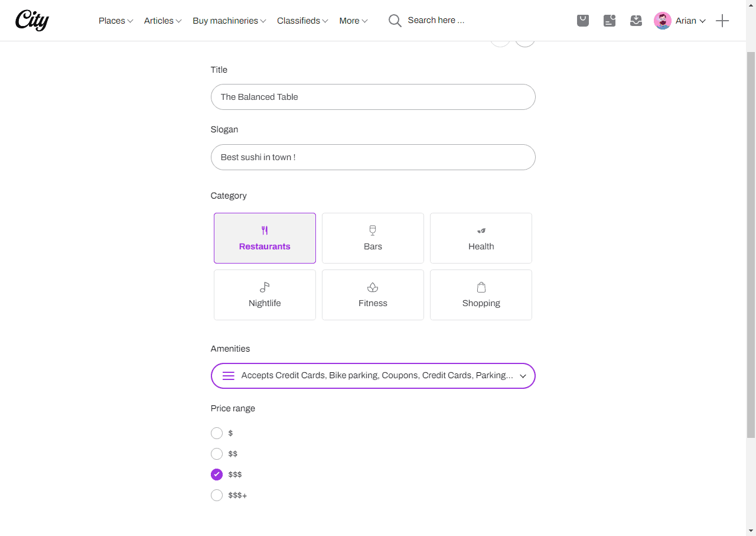
Task: Select the Shopping category button
Action: click(x=481, y=294)
